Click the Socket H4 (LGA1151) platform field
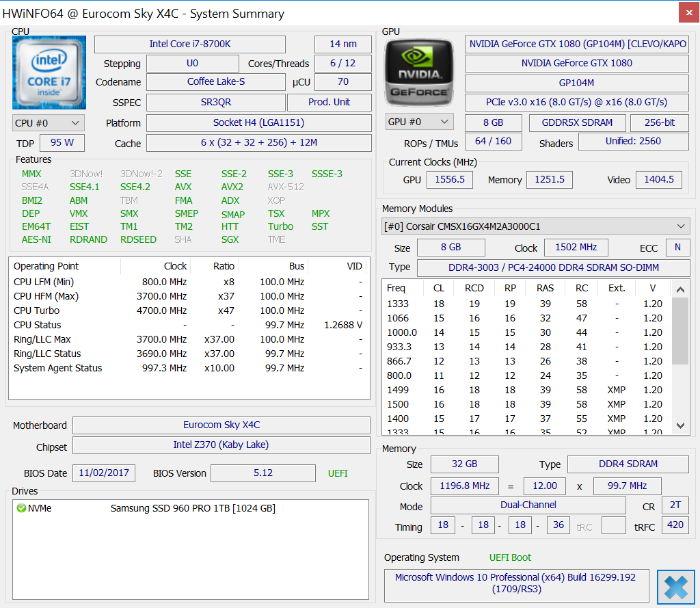700x608 pixels. 258,123
